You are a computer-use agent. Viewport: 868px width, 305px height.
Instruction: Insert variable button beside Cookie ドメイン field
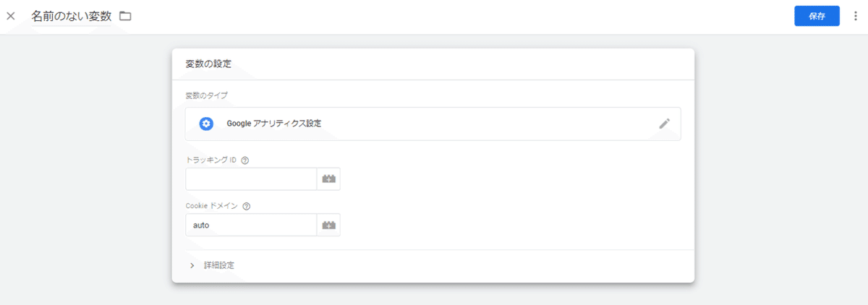(x=328, y=225)
